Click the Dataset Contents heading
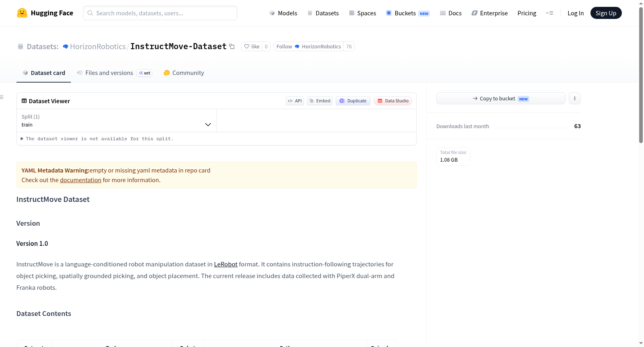644x347 pixels. click(44, 314)
